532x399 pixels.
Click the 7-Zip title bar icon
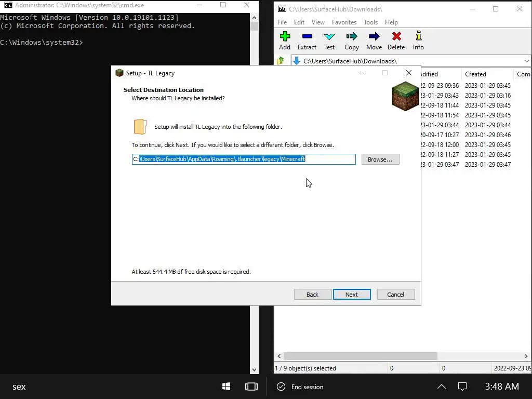pos(282,9)
